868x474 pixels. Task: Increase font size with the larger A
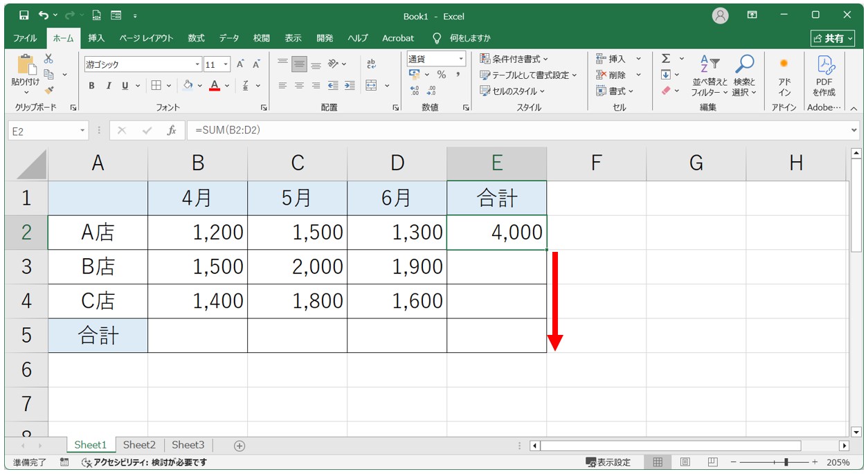pyautogui.click(x=240, y=64)
